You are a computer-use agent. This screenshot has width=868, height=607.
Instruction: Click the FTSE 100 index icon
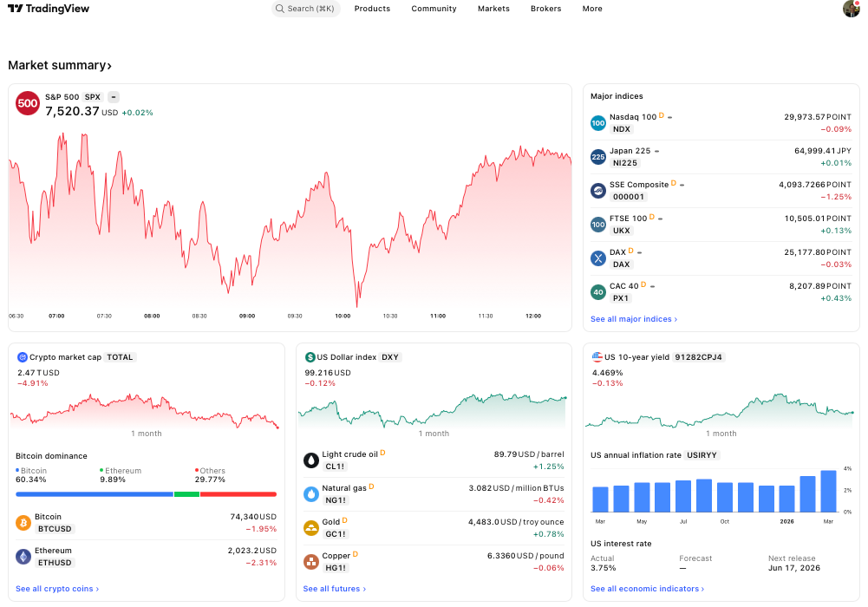tap(597, 225)
